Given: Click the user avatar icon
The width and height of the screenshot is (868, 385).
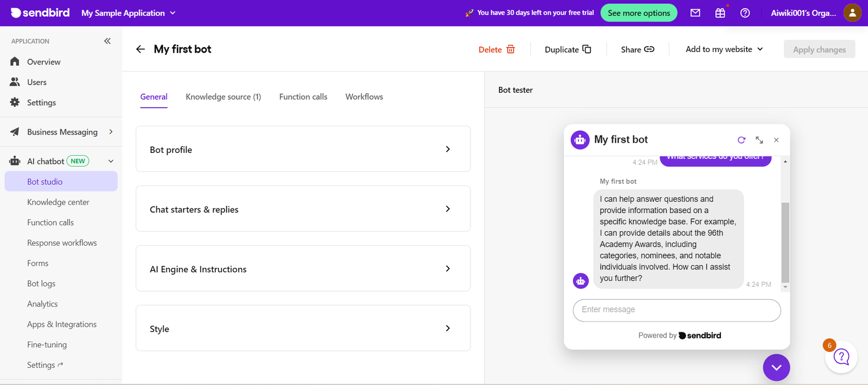Looking at the screenshot, I should 852,12.
